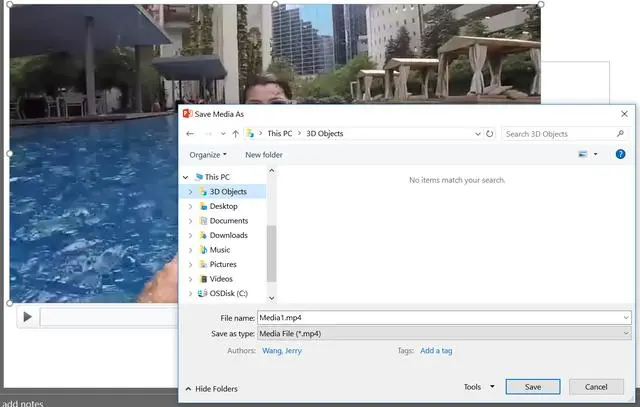Open the Organize menu
This screenshot has height=407, width=640.
tap(208, 155)
